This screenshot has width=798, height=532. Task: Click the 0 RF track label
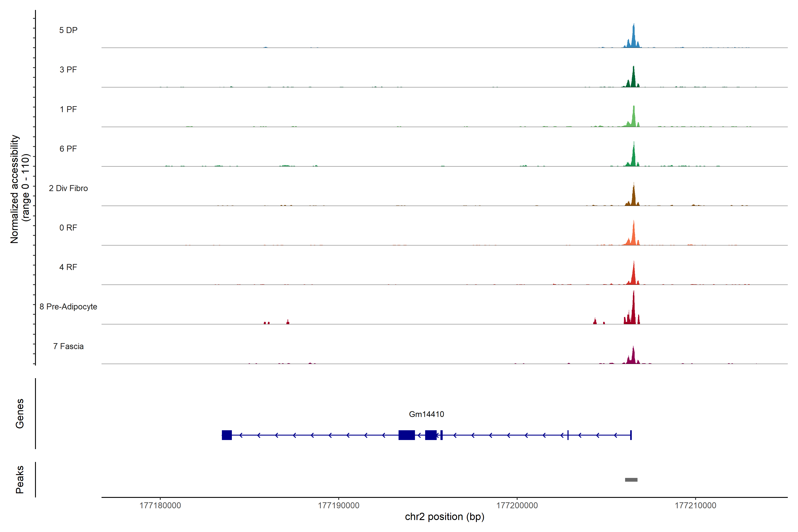point(68,228)
